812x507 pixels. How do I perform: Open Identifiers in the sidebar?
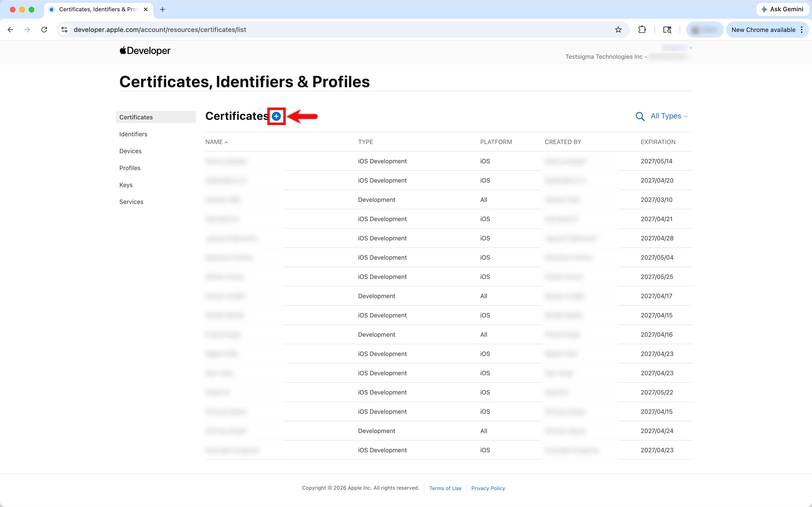tap(133, 134)
